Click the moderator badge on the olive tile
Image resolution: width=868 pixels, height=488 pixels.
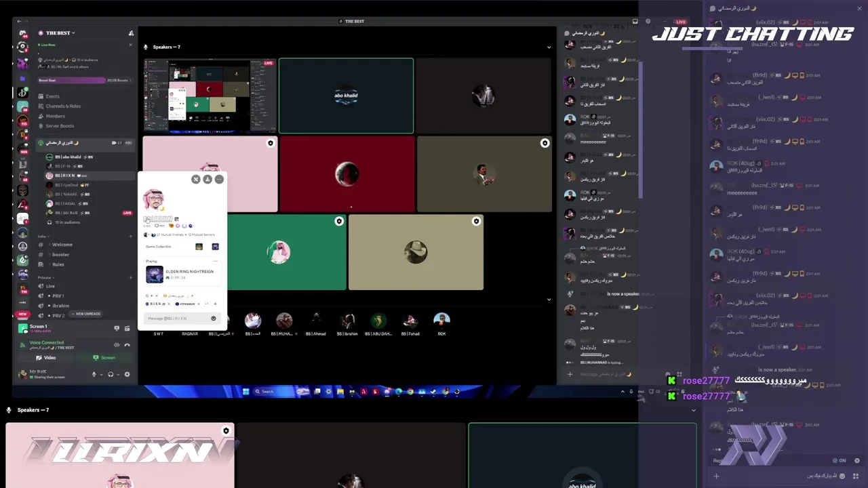point(545,143)
